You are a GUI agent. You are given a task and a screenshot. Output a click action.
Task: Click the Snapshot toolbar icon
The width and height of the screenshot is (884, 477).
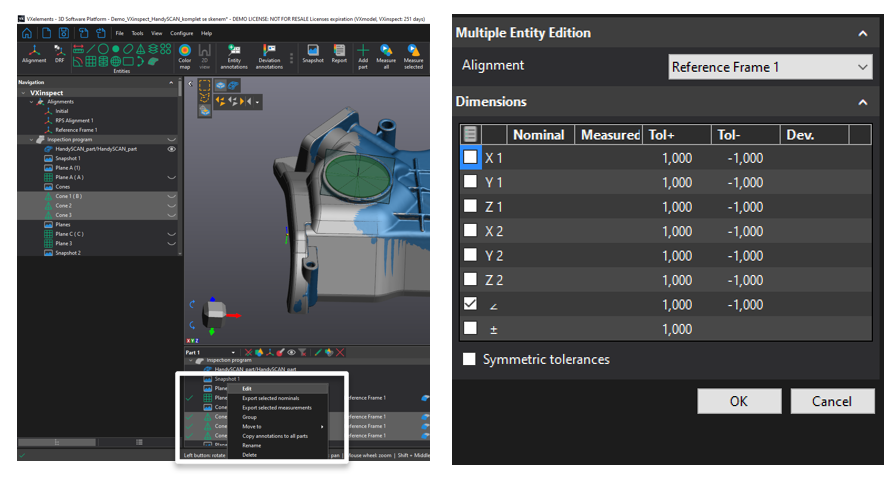[314, 52]
